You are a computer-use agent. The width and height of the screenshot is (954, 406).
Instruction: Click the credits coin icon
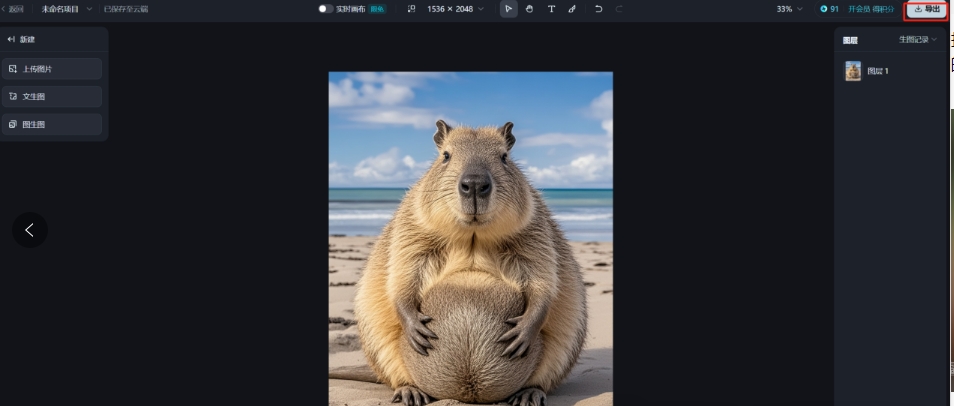(x=823, y=9)
